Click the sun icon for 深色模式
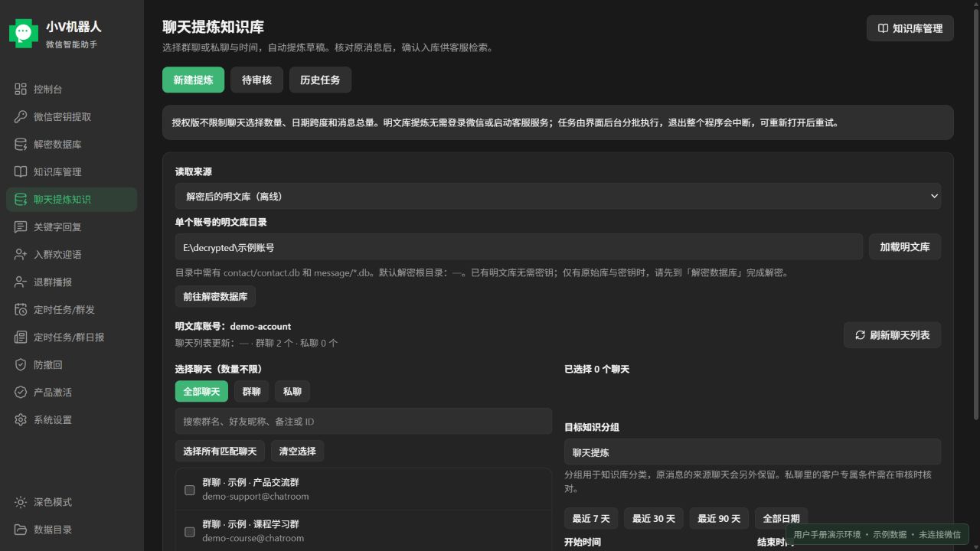Image resolution: width=980 pixels, height=551 pixels. click(x=21, y=502)
